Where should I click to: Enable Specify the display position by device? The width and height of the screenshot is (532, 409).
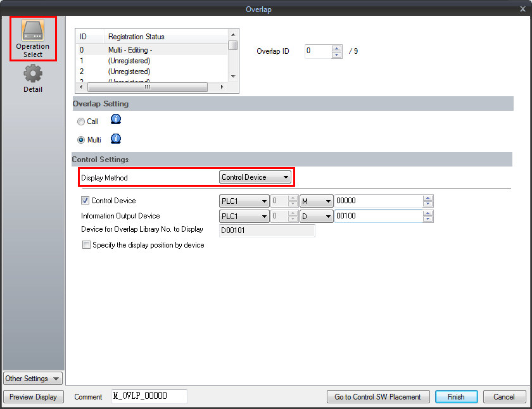pos(86,245)
